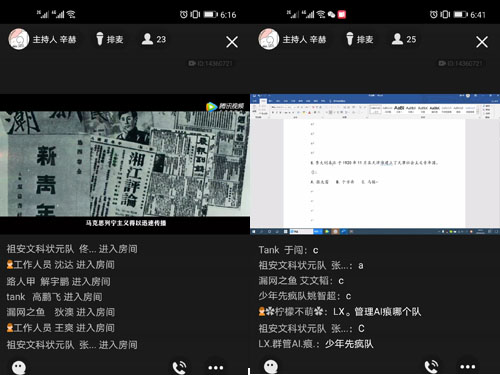
Task: Open more options dots in the 23-viewer room
Action: (216, 368)
